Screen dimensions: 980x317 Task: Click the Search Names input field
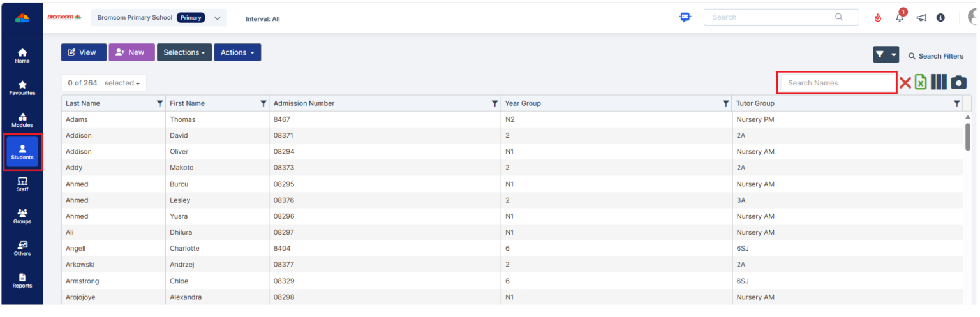click(x=836, y=83)
